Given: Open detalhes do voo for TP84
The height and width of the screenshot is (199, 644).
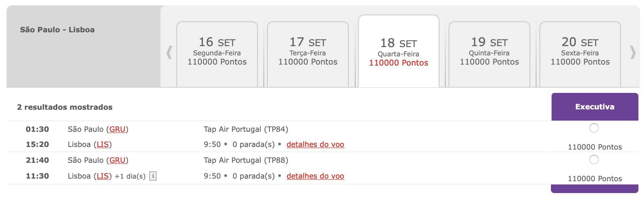Looking at the screenshot, I should pyautogui.click(x=315, y=144).
